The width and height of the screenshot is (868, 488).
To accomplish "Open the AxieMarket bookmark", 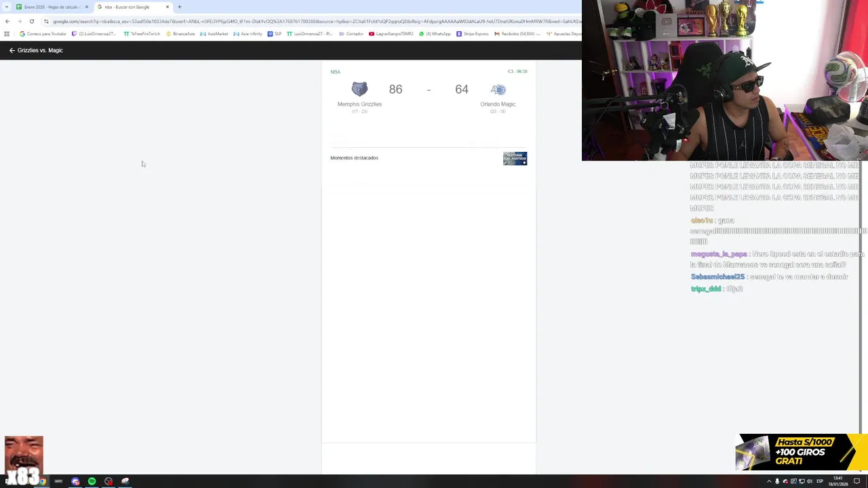I will (214, 34).
